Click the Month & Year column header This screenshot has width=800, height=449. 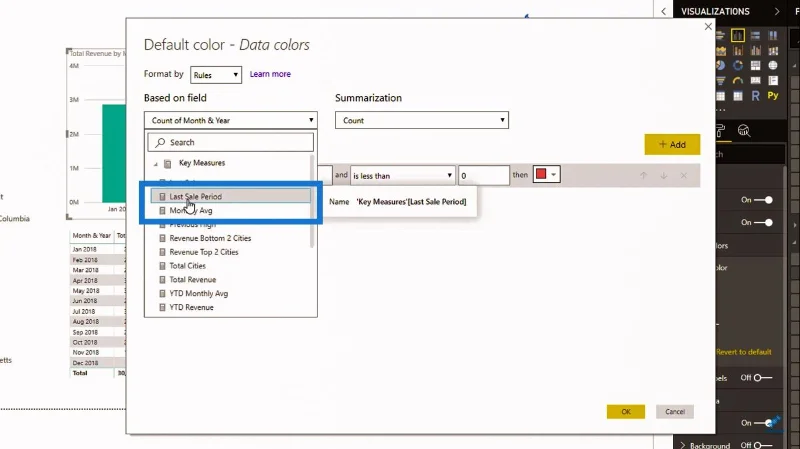91,236
